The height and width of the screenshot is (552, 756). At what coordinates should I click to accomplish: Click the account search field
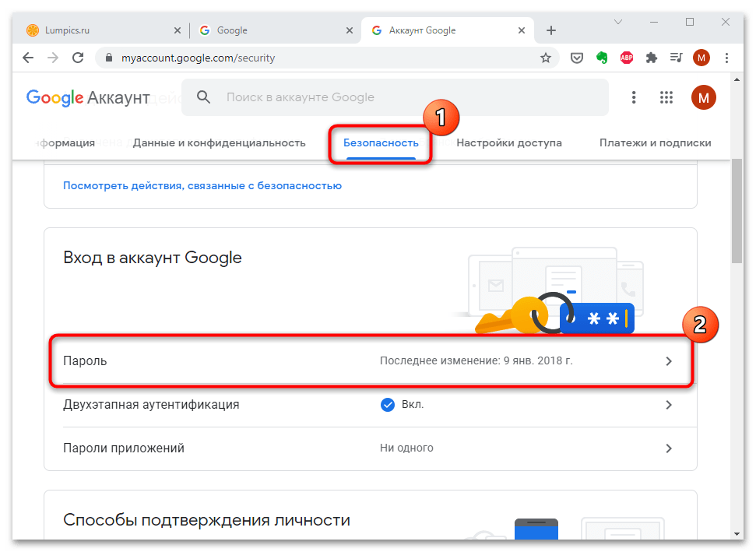tap(405, 97)
